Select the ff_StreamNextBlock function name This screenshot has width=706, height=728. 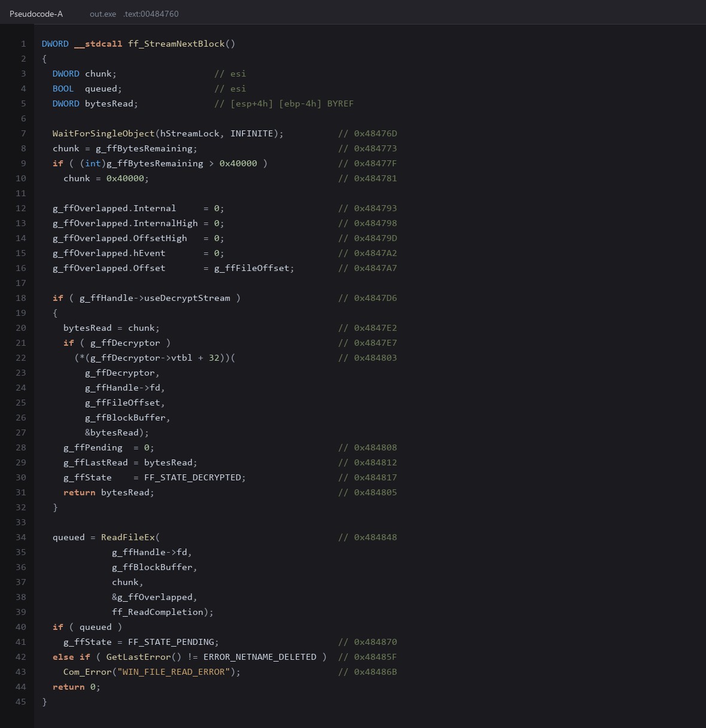pos(176,44)
